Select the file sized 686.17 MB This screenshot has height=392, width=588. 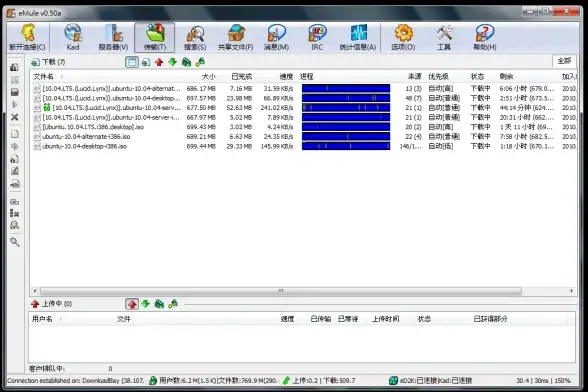click(x=304, y=89)
